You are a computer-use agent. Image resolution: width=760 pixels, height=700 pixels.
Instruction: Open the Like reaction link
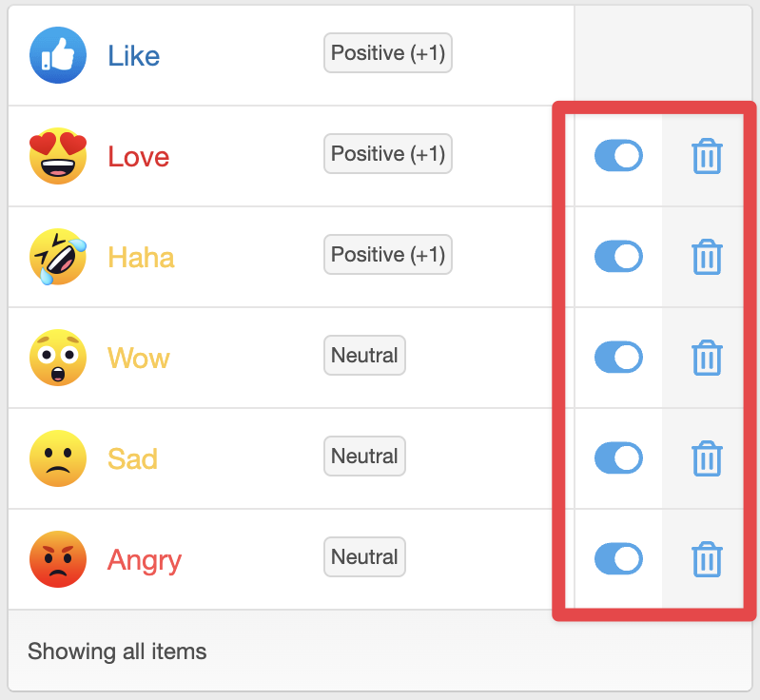133,56
